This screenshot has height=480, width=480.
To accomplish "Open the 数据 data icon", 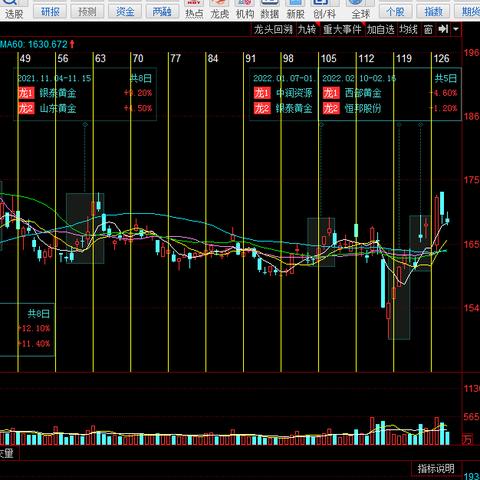I will click(270, 9).
